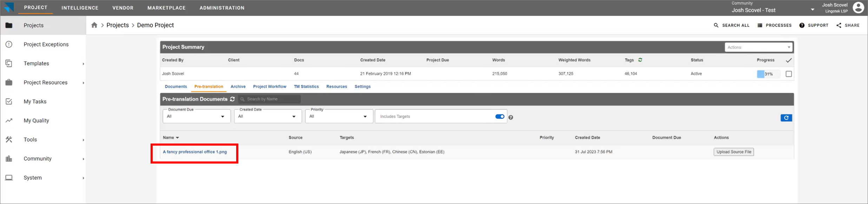
Task: Click the Project Resources briefcase icon
Action: click(9, 82)
